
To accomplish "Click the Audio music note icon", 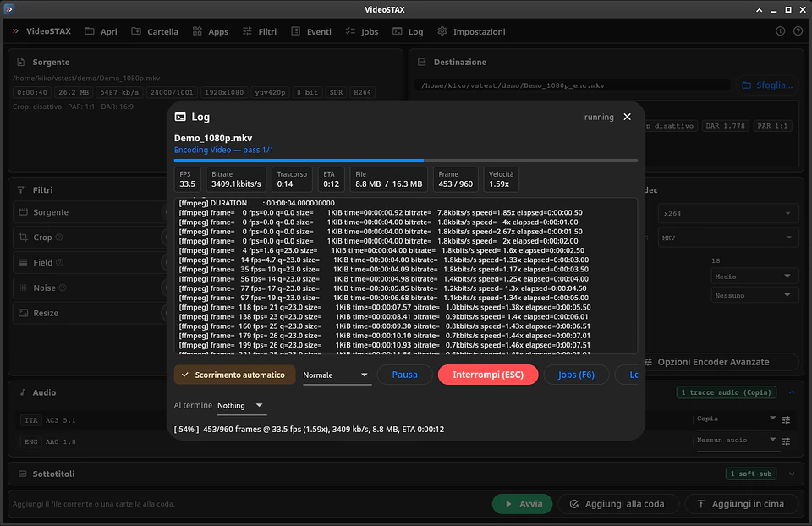I will coord(22,392).
